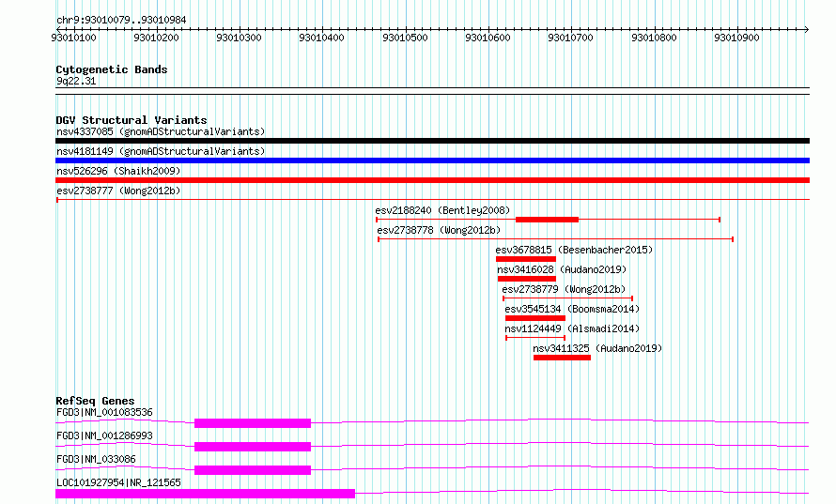
Task: Click ruler position 93010400
Action: [x=321, y=38]
